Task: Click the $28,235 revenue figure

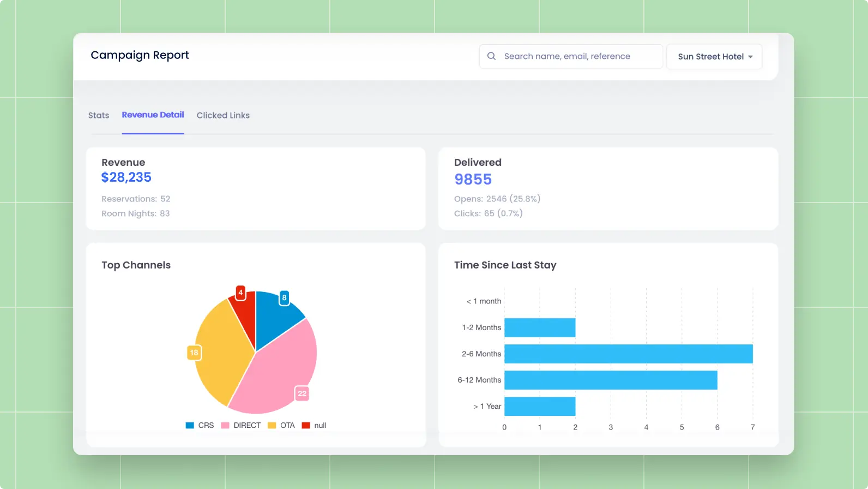Action: [126, 177]
